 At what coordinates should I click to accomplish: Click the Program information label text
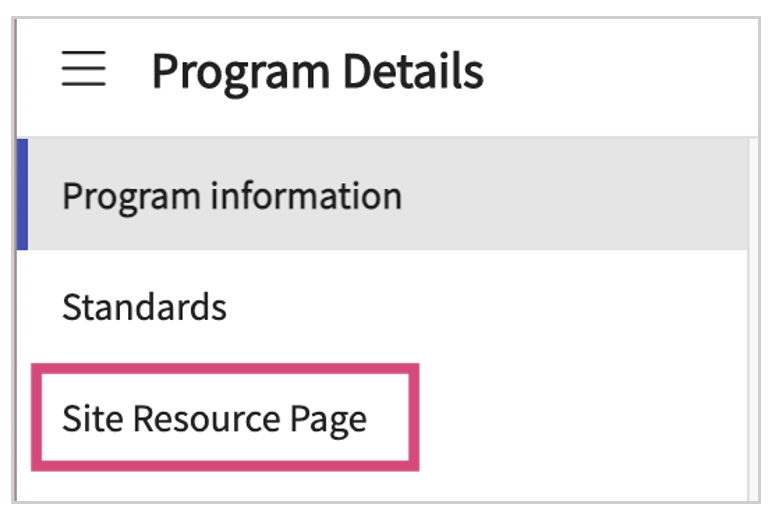[x=232, y=196]
